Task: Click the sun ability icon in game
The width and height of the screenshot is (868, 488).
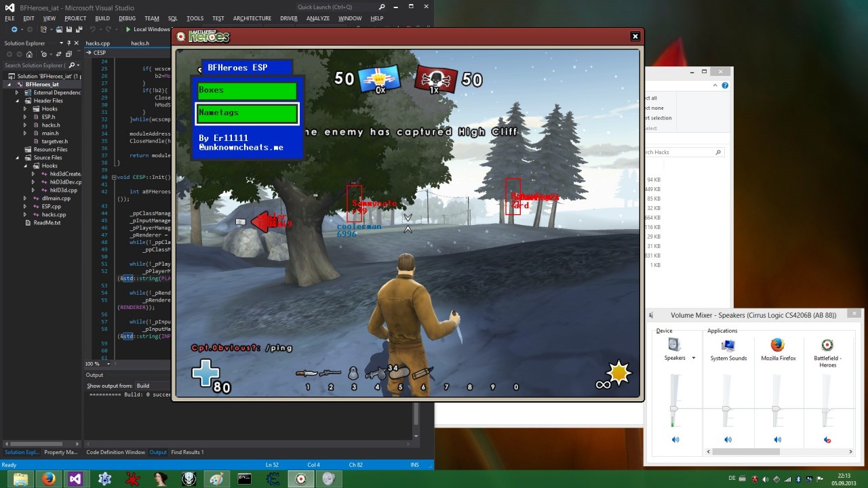Action: point(619,373)
